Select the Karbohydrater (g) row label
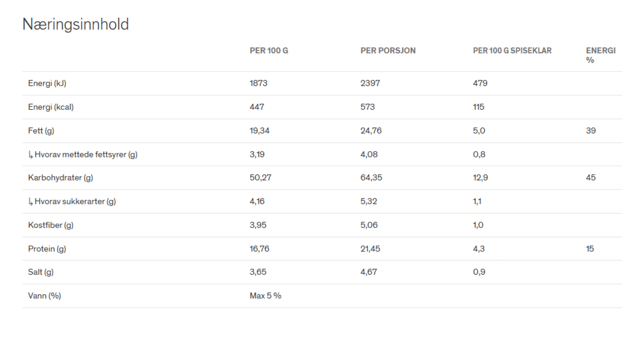Screen dimensions: 644x345 coord(60,178)
